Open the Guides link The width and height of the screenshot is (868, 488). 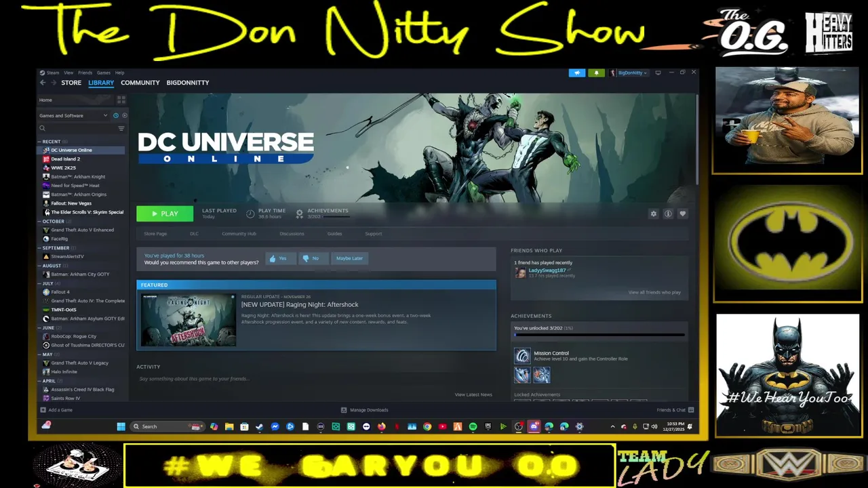pos(334,234)
